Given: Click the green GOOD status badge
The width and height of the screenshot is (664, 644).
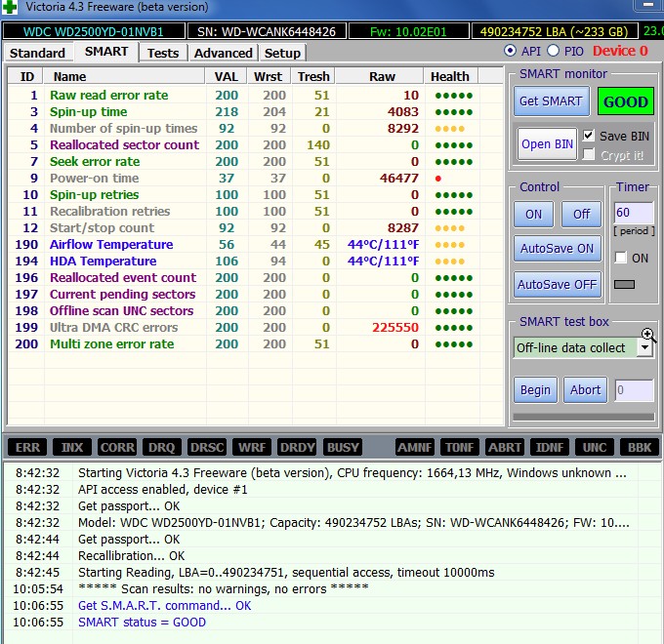Looking at the screenshot, I should [x=626, y=101].
